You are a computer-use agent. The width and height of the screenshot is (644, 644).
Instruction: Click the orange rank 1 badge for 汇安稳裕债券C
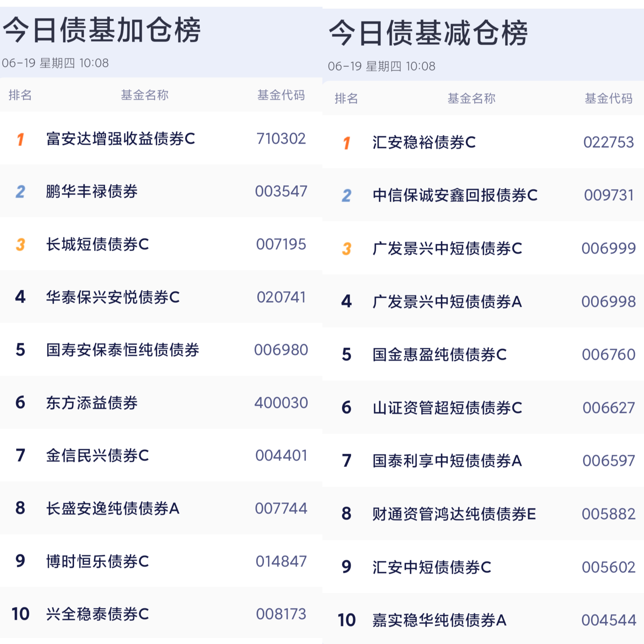[x=347, y=143]
